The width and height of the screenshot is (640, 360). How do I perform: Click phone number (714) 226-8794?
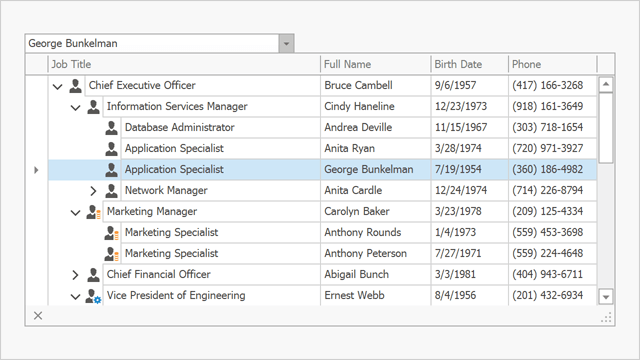(x=547, y=190)
